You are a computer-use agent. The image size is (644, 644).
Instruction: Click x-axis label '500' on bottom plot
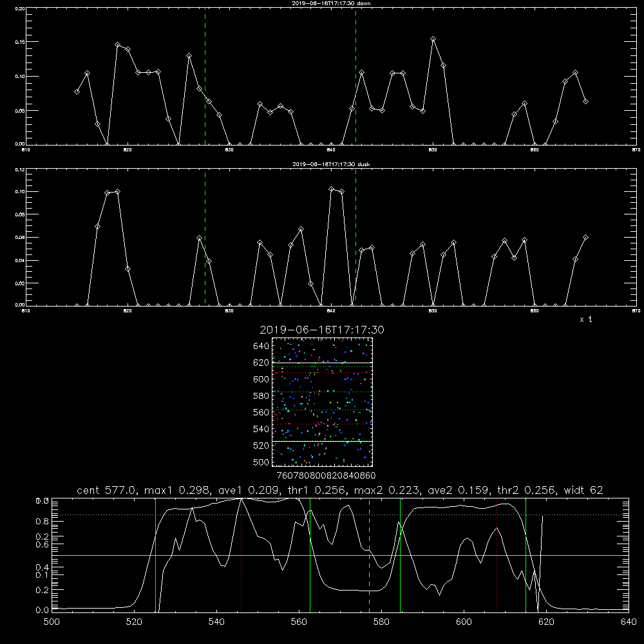(x=52, y=622)
